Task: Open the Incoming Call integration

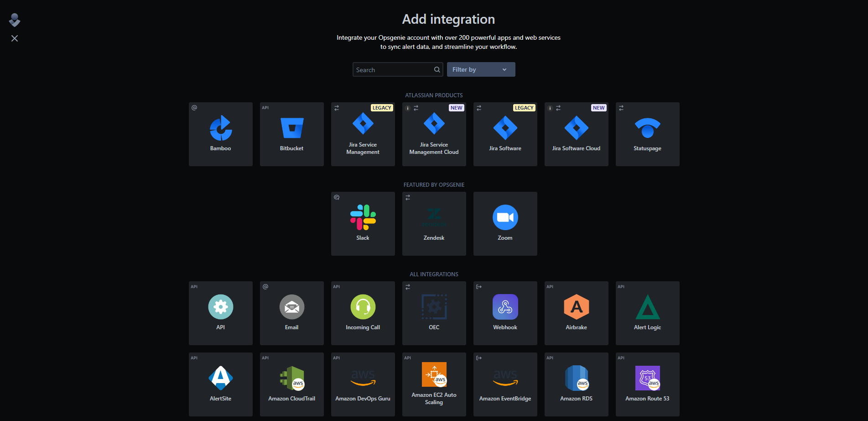Action: pos(363,307)
